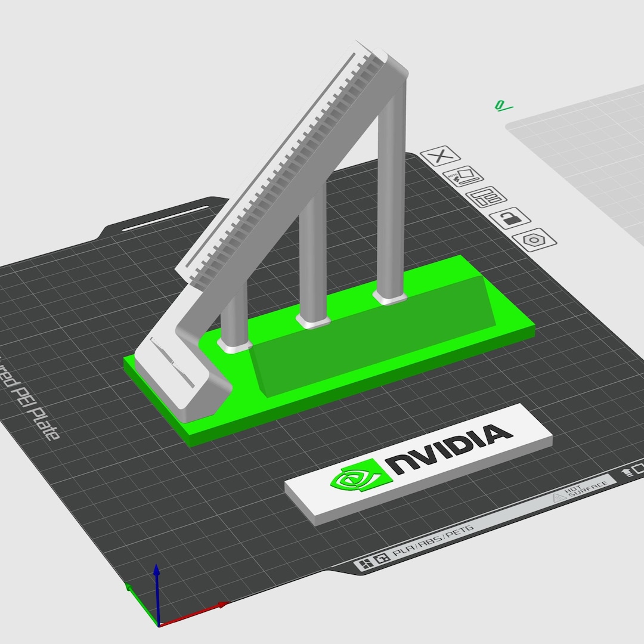Select the X delete icon above the plate
644x644 pixels.
coord(441,156)
